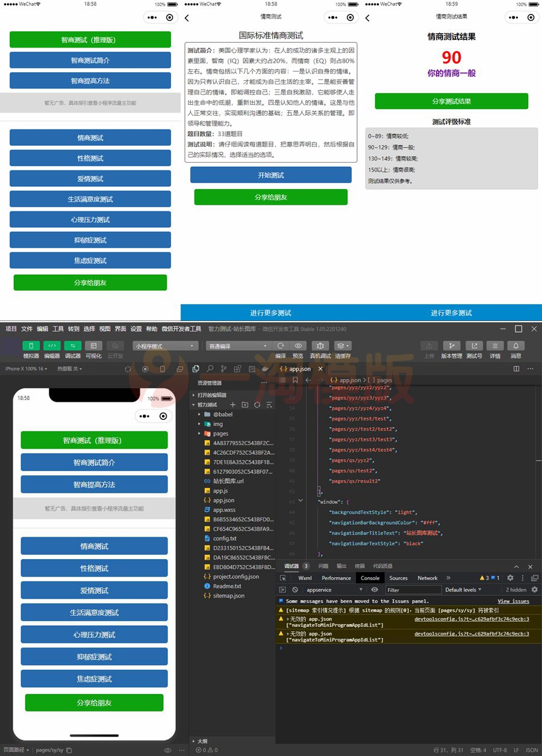Click the 上传 upload icon

point(428,346)
